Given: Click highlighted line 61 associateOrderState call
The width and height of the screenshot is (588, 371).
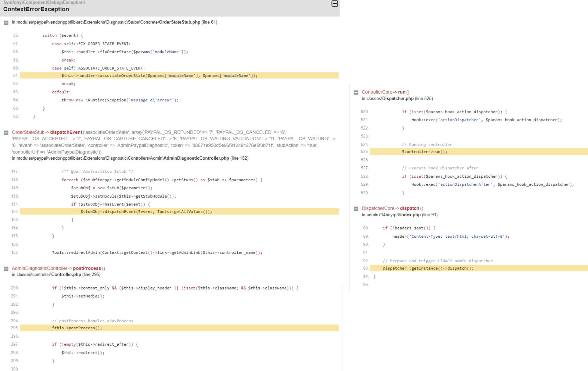Looking at the screenshot, I should pos(179,75).
